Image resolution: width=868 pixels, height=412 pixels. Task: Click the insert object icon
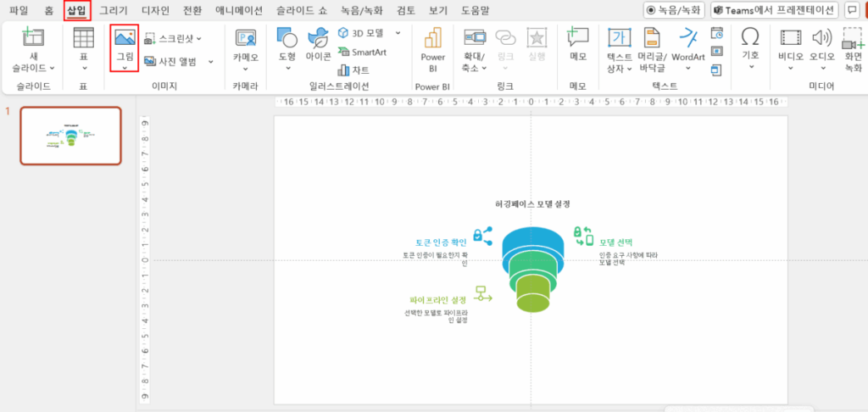tap(717, 70)
